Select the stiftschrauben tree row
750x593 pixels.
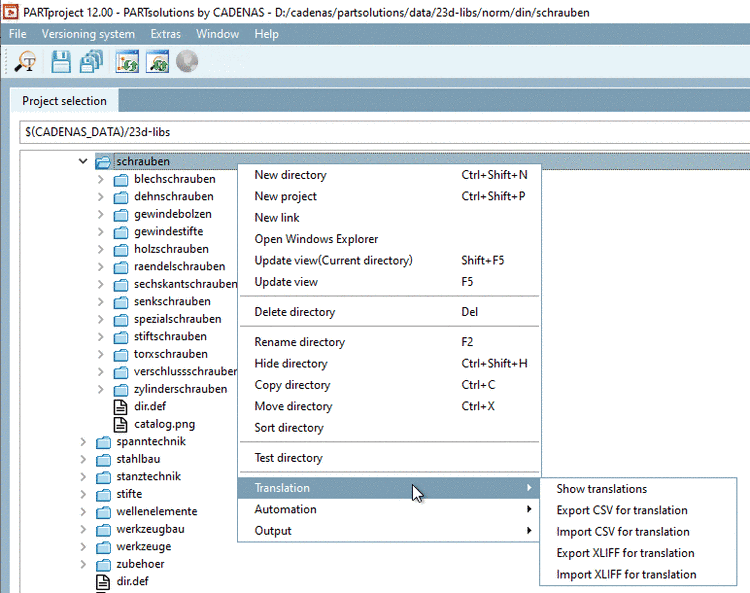pyautogui.click(x=170, y=337)
